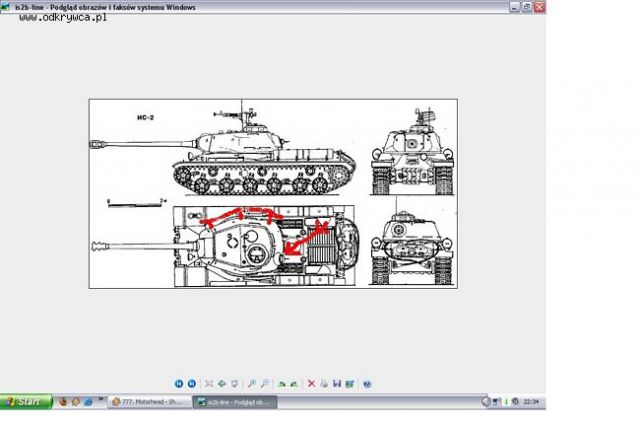Open image for editing
This screenshot has width=640, height=427.
[348, 383]
